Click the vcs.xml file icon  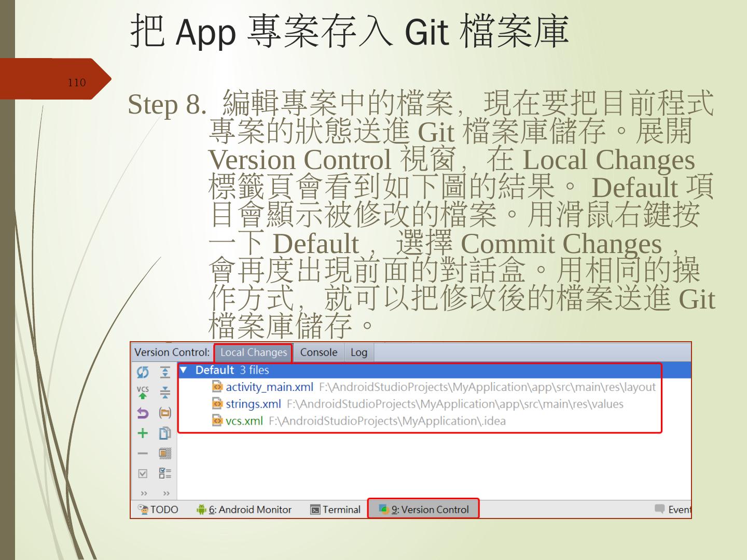tap(218, 421)
